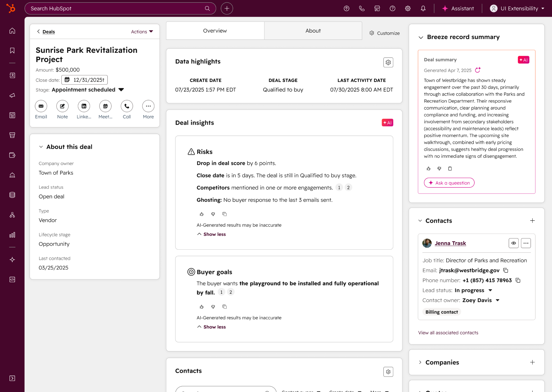Collapse About this deal section
552x392 pixels.
[41, 147]
